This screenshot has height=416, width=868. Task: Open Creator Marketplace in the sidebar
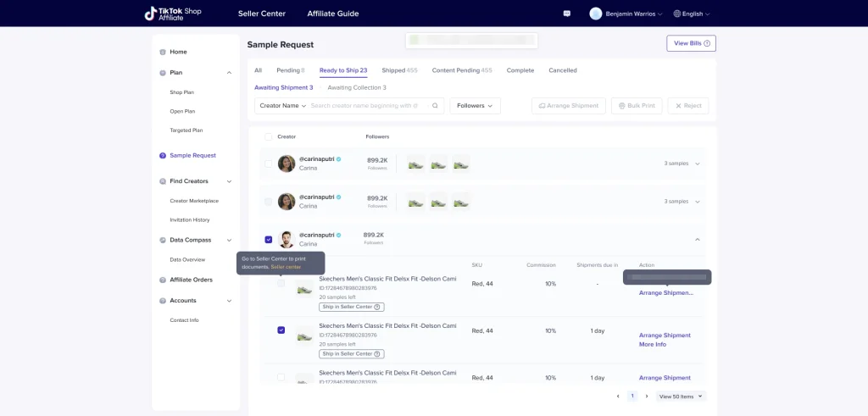click(x=194, y=201)
